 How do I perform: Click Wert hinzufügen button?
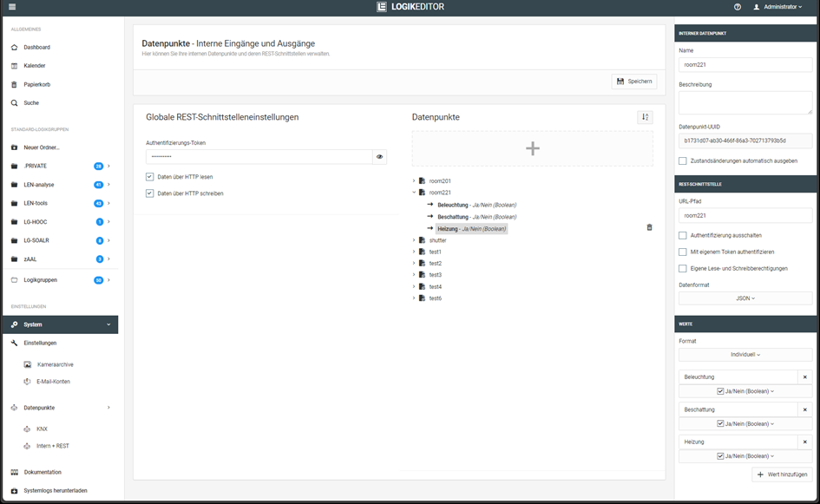tap(782, 475)
